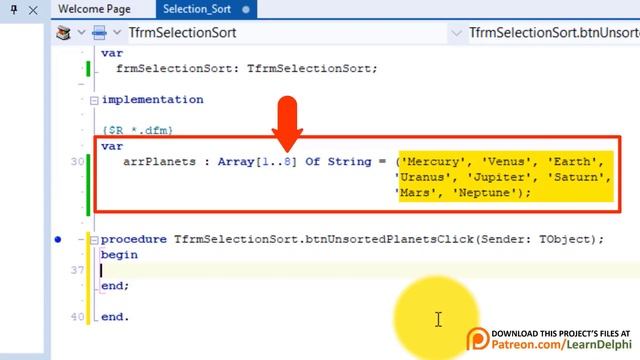Close the side panel with X
Image resolution: width=640 pixels, height=360 pixels.
pyautogui.click(x=33, y=10)
